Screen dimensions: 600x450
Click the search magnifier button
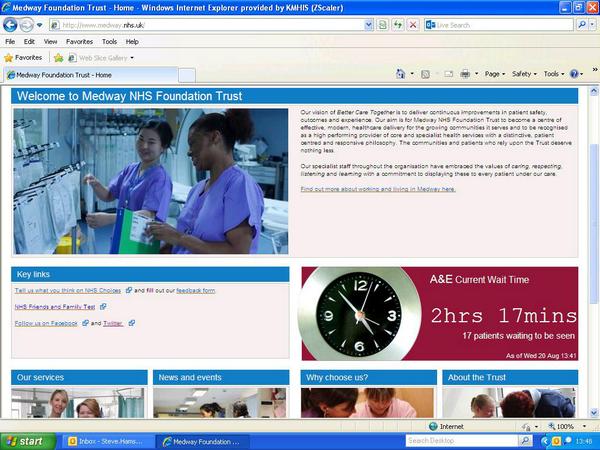coord(582,25)
